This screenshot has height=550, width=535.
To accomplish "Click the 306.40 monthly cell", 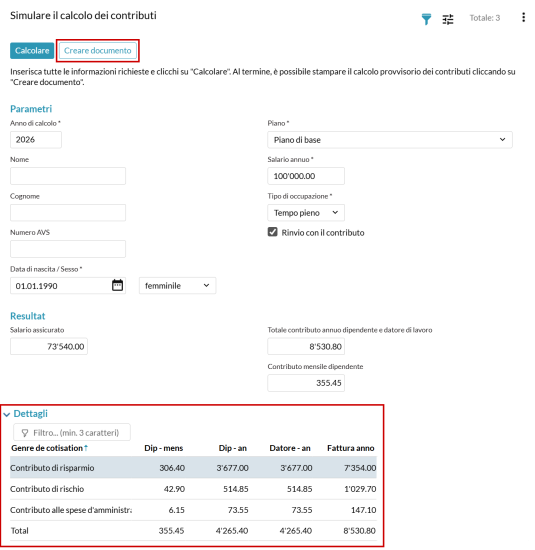I will point(172,468).
